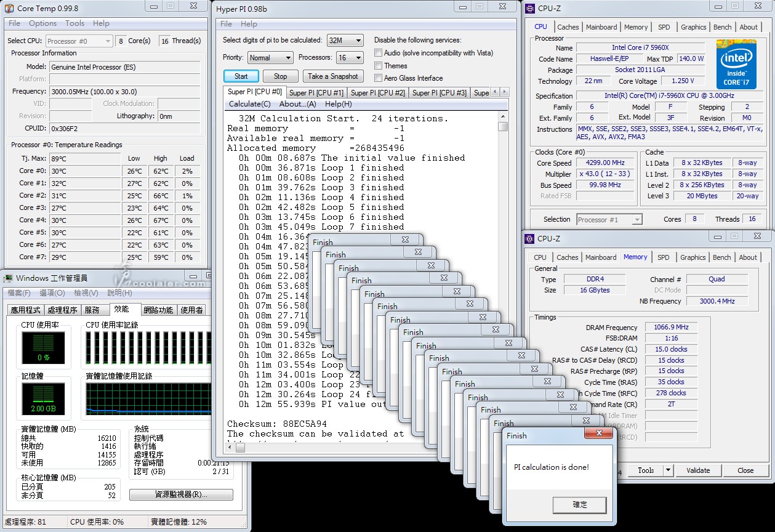Screen dimensions: 775x532
Task: Open the 選項(O) menu in Task Manager
Action: [52, 293]
